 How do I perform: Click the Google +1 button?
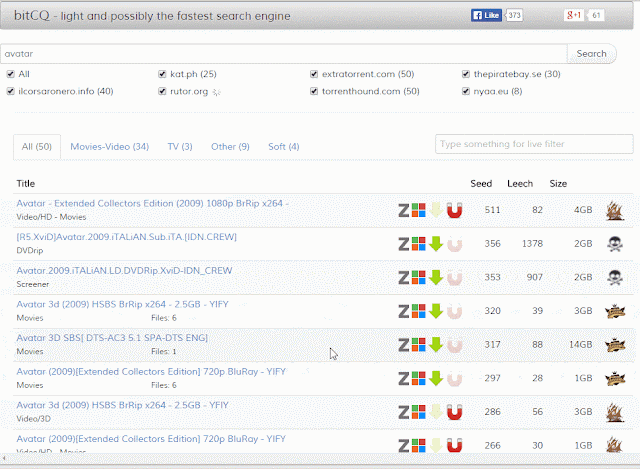tap(573, 16)
